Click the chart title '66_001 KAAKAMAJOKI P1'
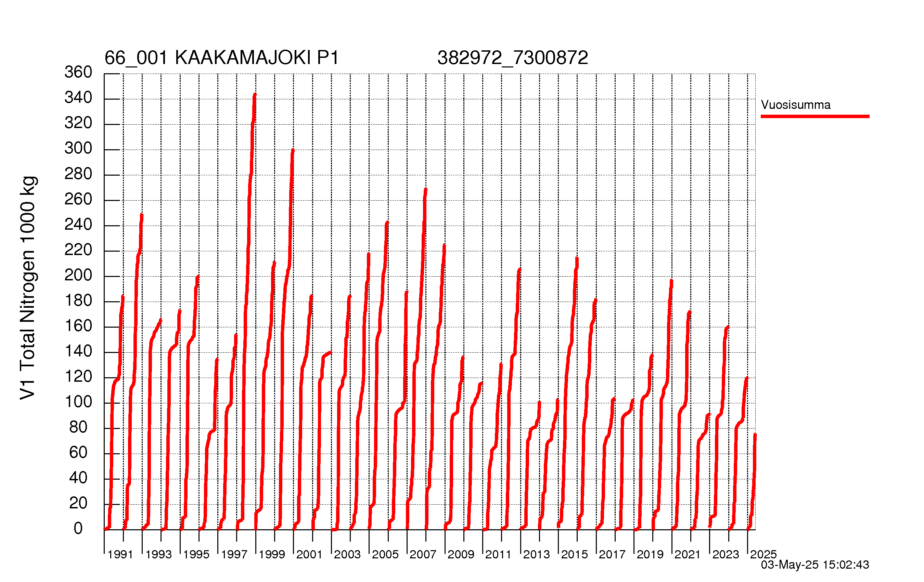 tap(221, 58)
